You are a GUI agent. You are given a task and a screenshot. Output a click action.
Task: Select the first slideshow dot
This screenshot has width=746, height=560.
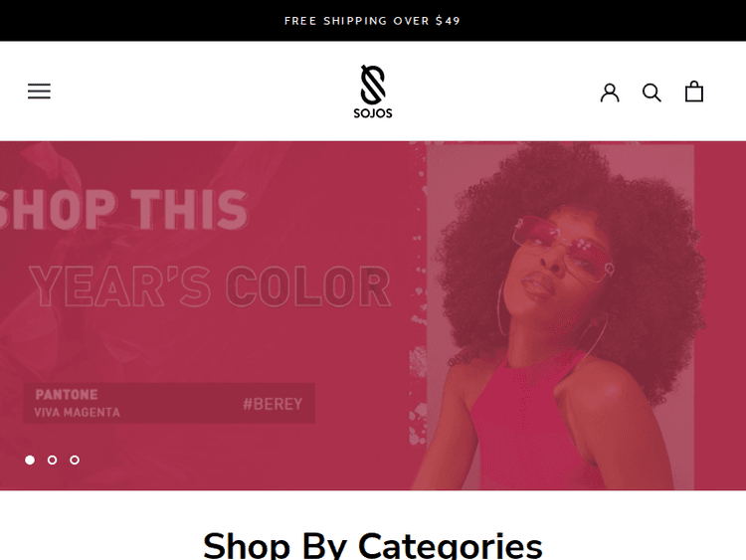30,460
